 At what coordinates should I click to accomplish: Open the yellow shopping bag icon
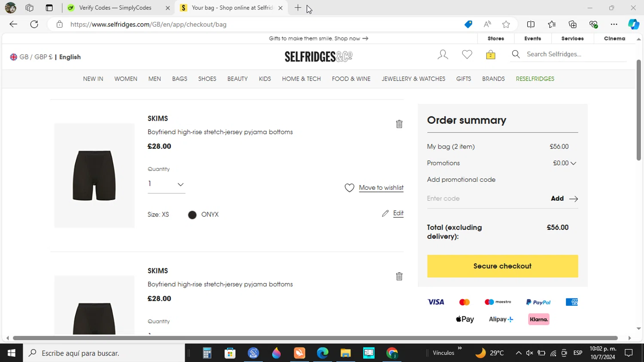click(491, 55)
